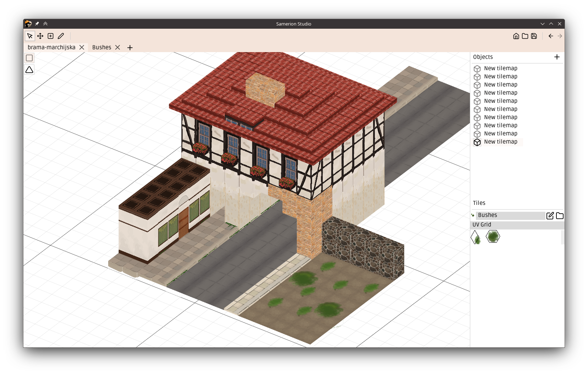588x375 pixels.
Task: Collapse the UV Grid section header
Action: [517, 225]
